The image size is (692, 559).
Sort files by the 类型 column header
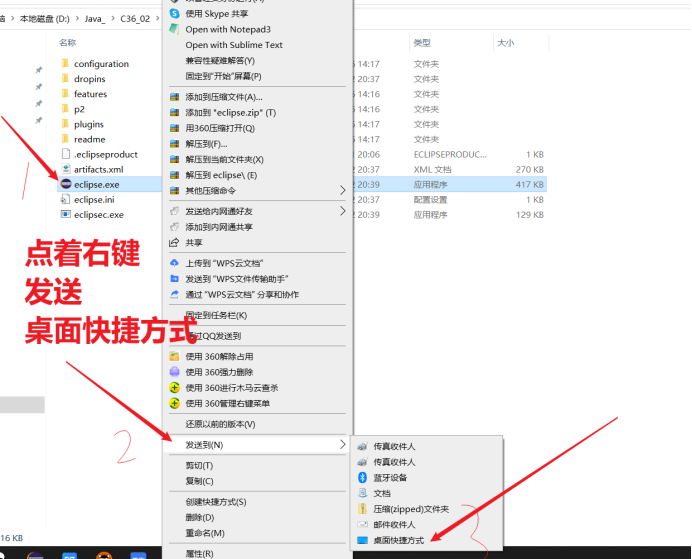point(422,42)
